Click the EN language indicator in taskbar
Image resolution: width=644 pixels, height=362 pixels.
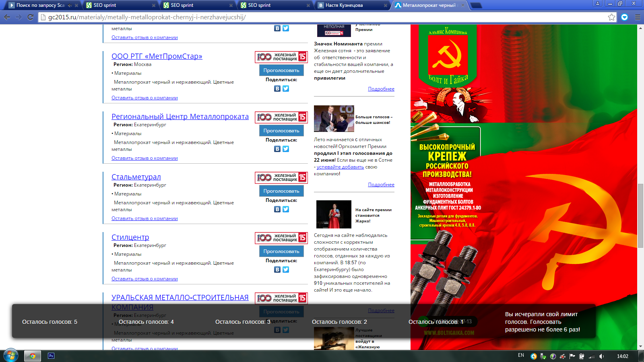click(x=521, y=356)
